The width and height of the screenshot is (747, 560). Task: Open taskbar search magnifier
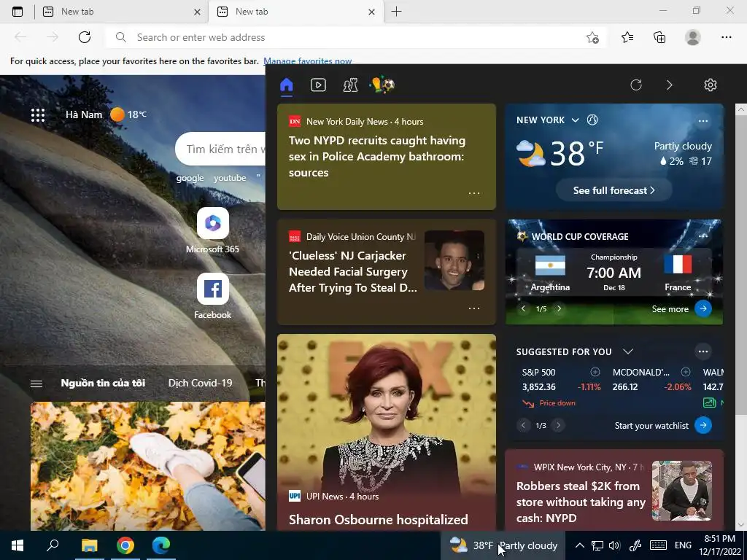coord(53,545)
